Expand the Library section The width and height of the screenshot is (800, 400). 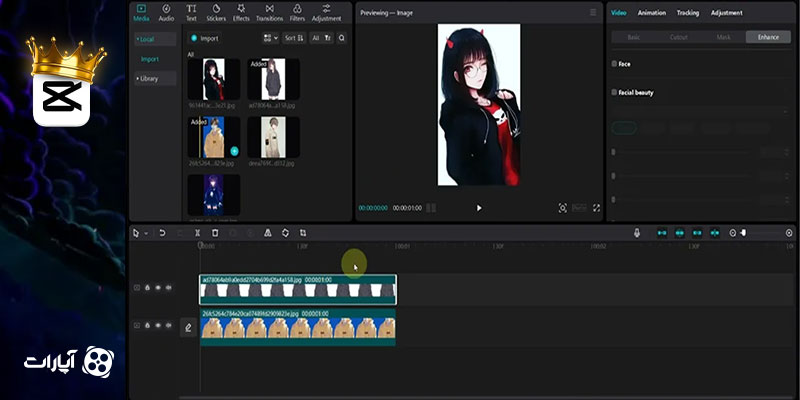click(x=155, y=79)
